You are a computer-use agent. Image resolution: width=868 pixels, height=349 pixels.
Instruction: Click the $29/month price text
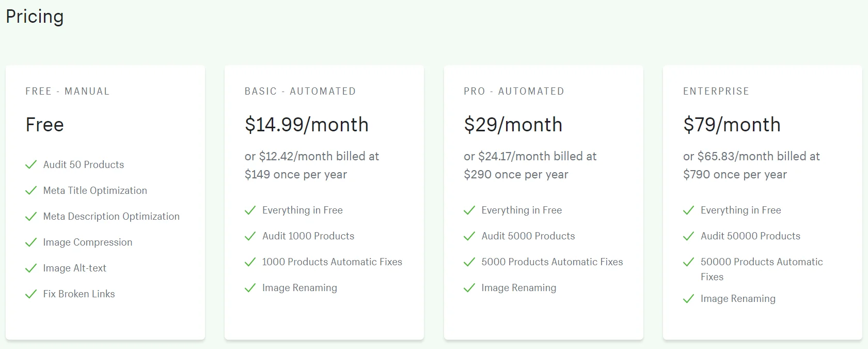point(513,125)
